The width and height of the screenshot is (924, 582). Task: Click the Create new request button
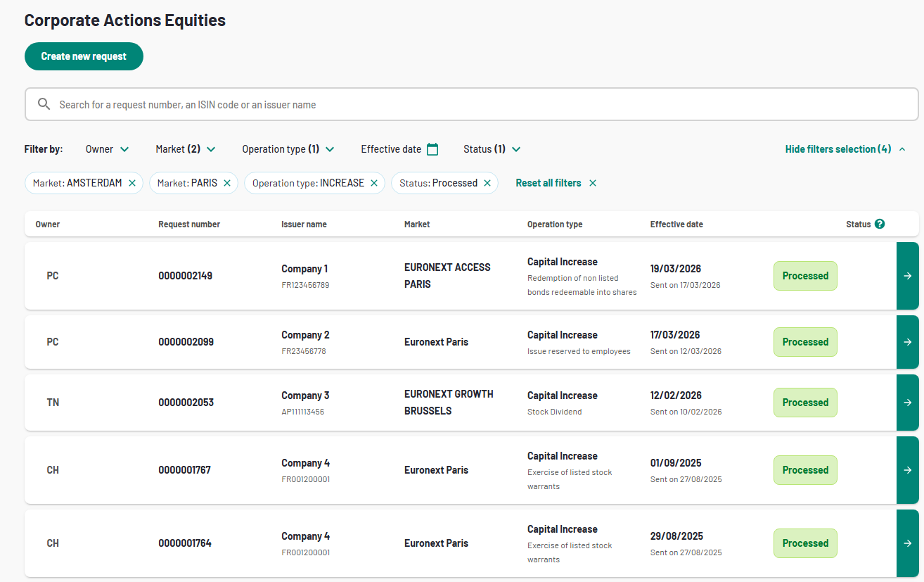pos(84,56)
